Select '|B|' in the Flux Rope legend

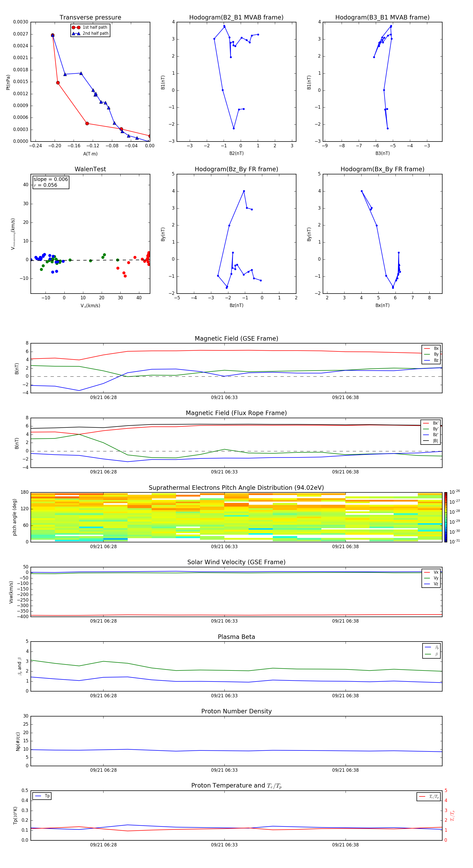[431, 441]
